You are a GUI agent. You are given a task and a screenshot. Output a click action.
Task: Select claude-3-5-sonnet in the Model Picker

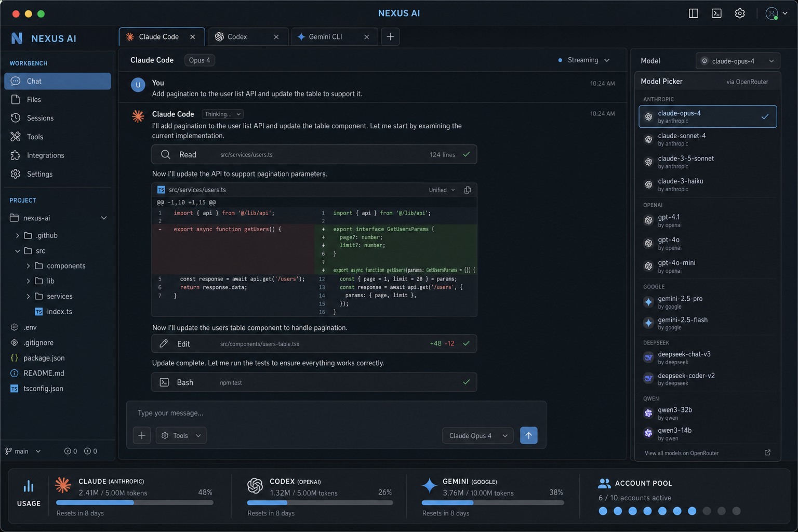708,162
